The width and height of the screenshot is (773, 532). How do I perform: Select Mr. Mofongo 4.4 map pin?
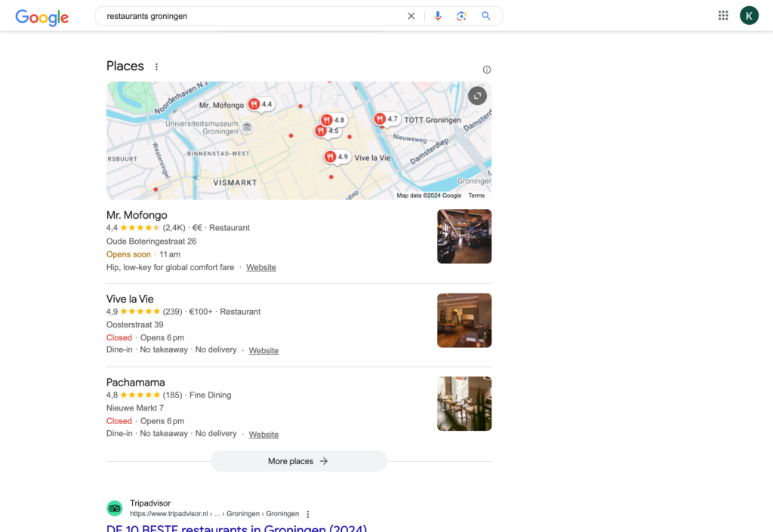260,104
